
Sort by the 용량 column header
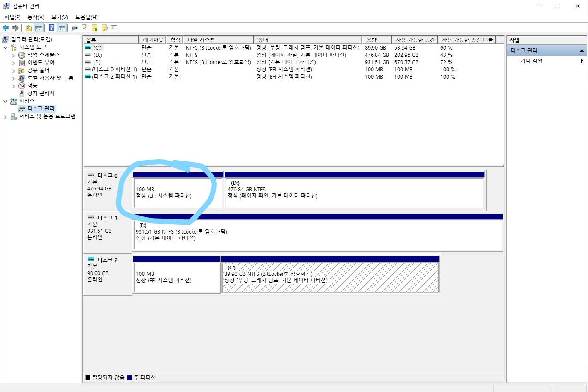point(376,40)
